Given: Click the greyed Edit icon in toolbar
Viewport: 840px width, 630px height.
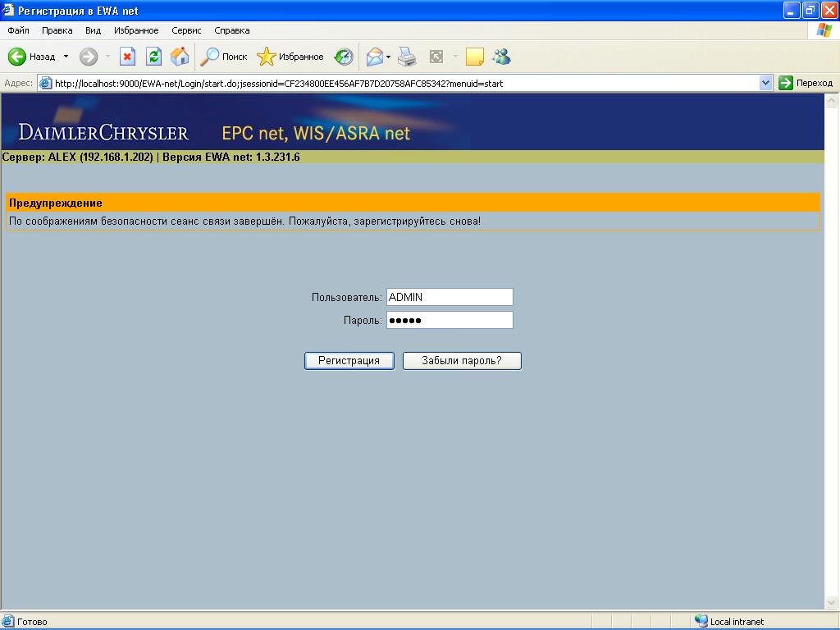Looking at the screenshot, I should click(x=436, y=57).
